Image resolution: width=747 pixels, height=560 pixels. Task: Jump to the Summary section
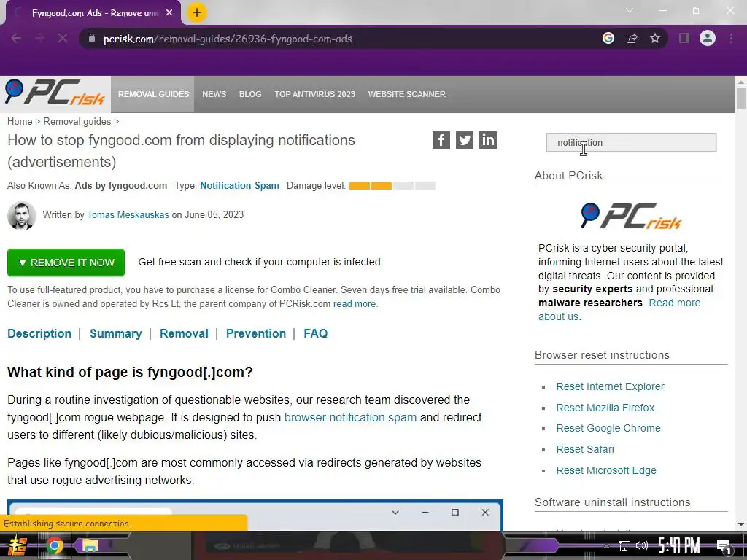point(116,333)
